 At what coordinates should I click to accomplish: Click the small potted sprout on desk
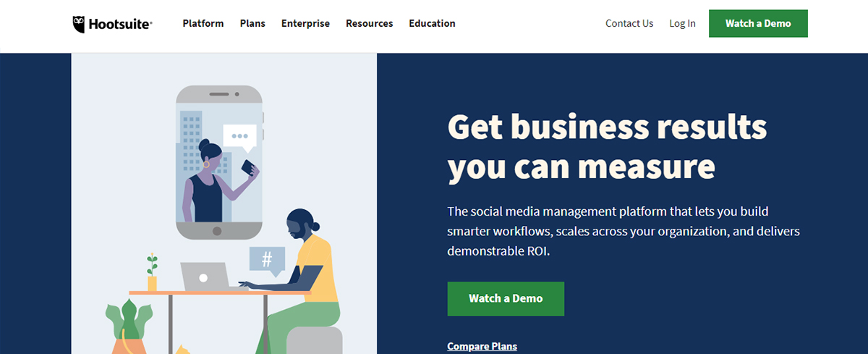coord(152,272)
